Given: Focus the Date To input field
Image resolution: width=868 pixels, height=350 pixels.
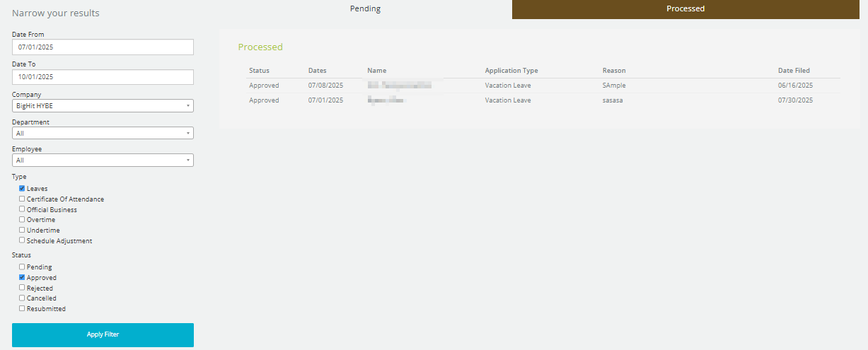Looking at the screenshot, I should (x=103, y=77).
